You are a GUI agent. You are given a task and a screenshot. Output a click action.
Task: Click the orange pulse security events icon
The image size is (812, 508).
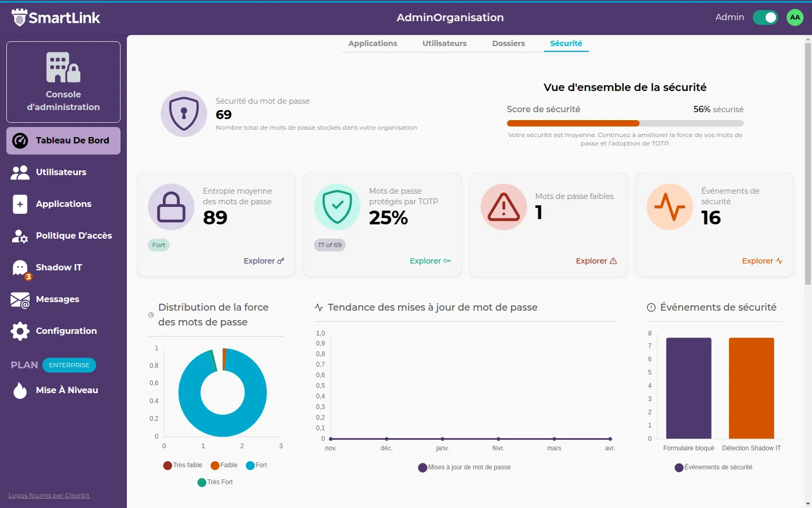[670, 207]
